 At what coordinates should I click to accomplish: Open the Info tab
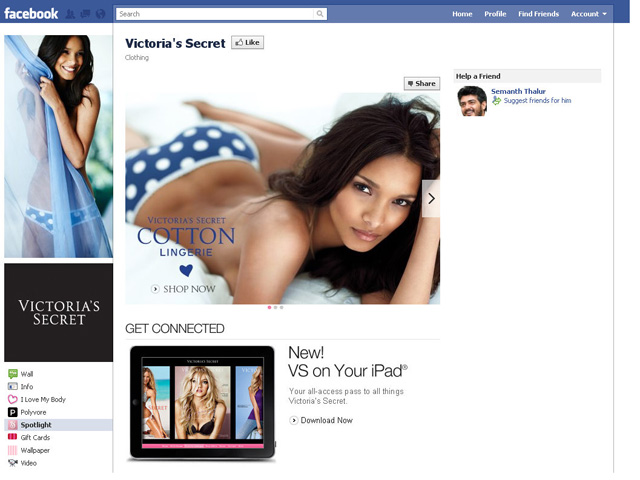point(27,387)
